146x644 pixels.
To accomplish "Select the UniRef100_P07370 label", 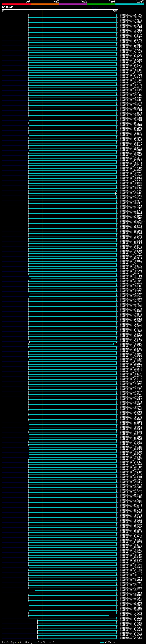I will (x=131, y=85).
